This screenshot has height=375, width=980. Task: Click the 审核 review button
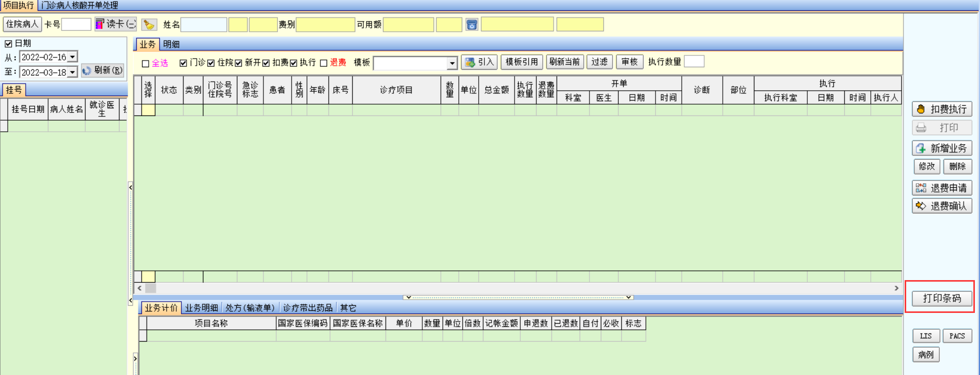(x=629, y=62)
